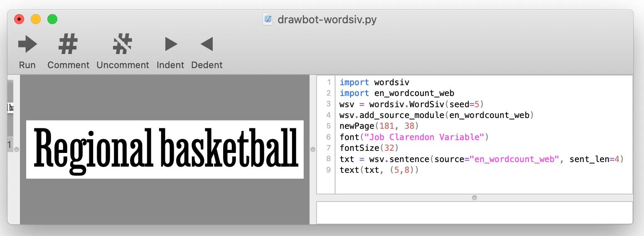The image size is (644, 236).
Task: Click the 'wsv.sentence' line with sent_len=4
Action: pos(482,159)
